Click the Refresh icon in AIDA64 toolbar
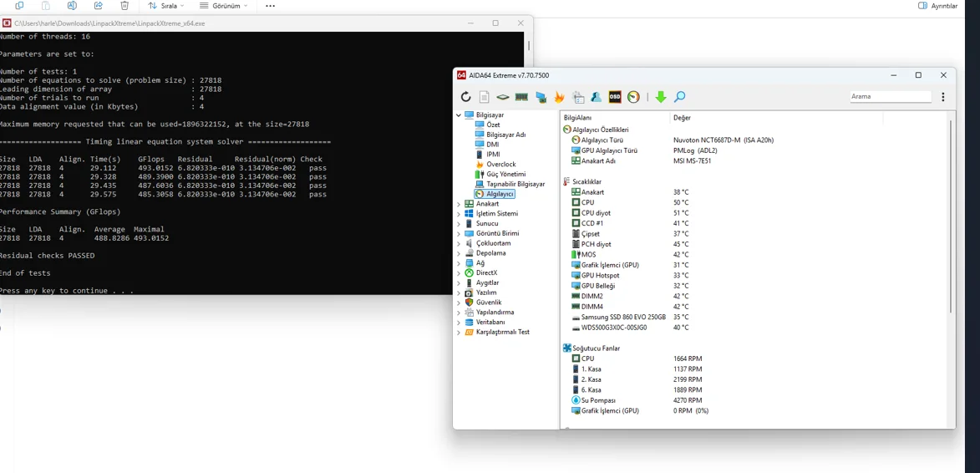Image resolution: width=980 pixels, height=473 pixels. (x=466, y=97)
